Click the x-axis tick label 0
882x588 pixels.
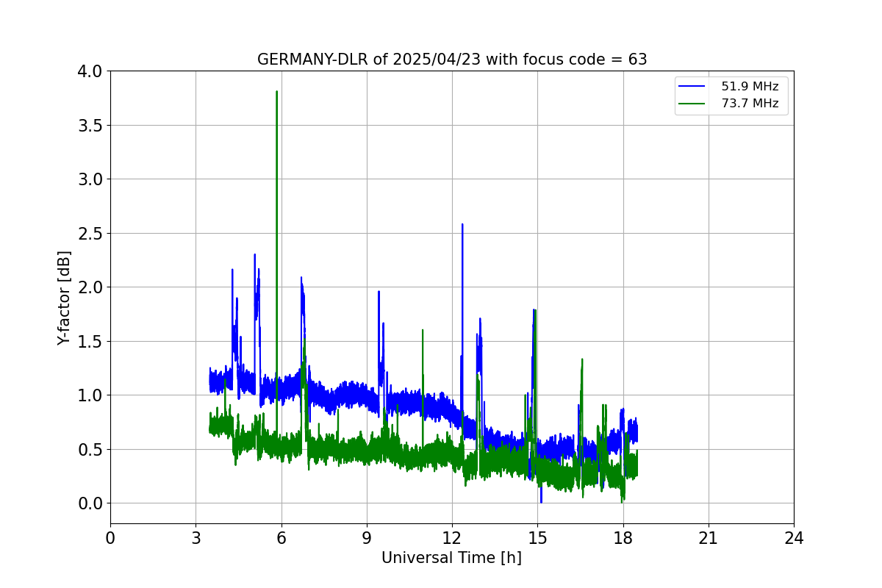[x=110, y=539]
